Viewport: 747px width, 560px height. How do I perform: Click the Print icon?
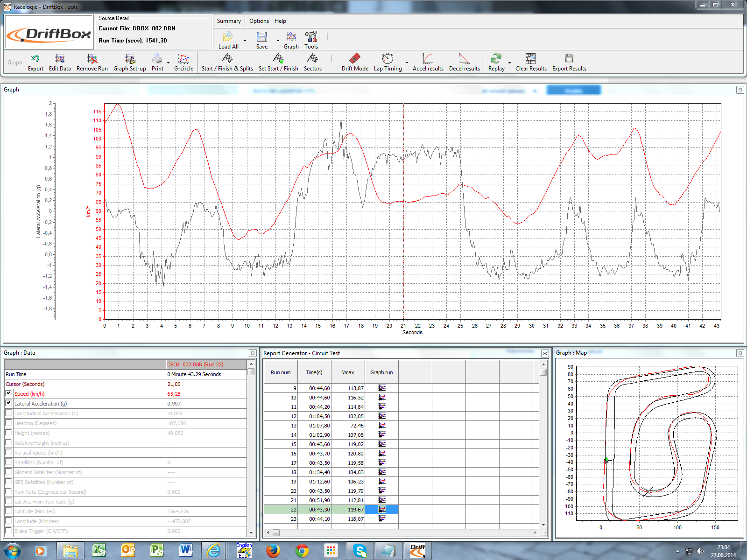pyautogui.click(x=157, y=58)
